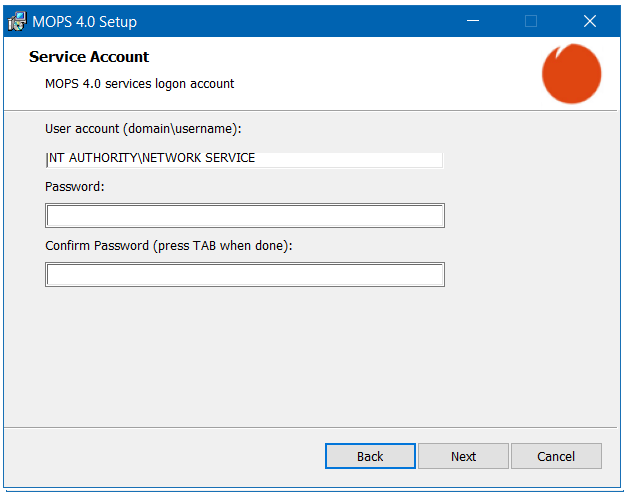Click the "MOPS 4.0 services logon account" subtitle
The image size is (628, 493).
[140, 84]
